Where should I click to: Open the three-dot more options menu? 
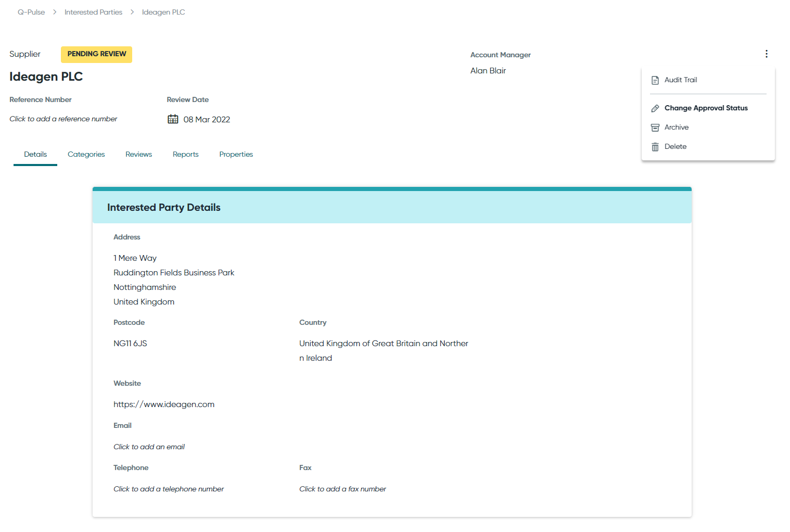point(767,54)
